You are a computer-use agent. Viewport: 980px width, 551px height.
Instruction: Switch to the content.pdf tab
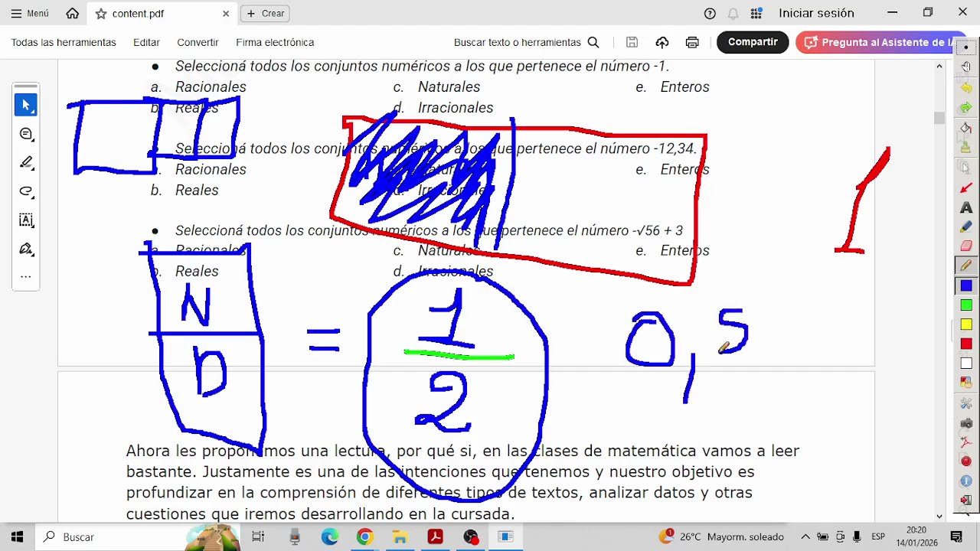(x=161, y=14)
